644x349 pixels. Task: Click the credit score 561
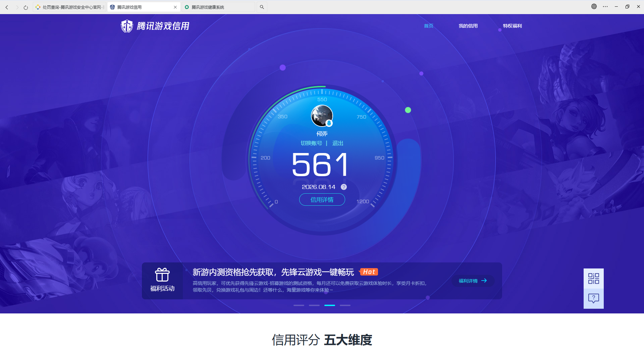pyautogui.click(x=320, y=164)
